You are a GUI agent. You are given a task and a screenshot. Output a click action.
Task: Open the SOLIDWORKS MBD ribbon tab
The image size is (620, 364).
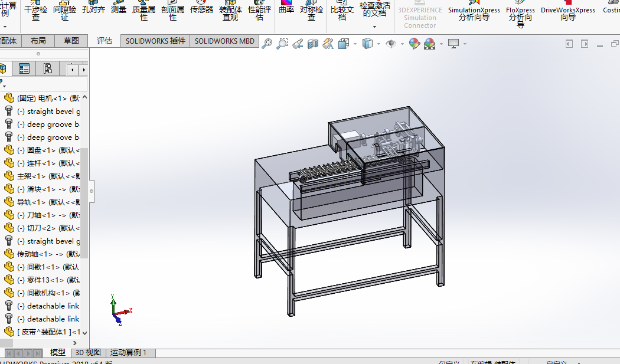point(224,41)
